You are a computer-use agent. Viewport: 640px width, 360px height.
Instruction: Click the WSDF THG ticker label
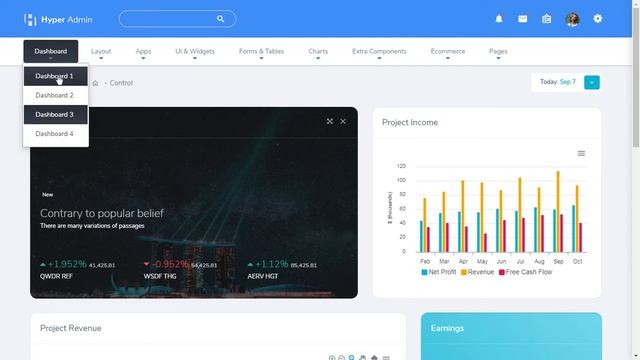point(160,276)
